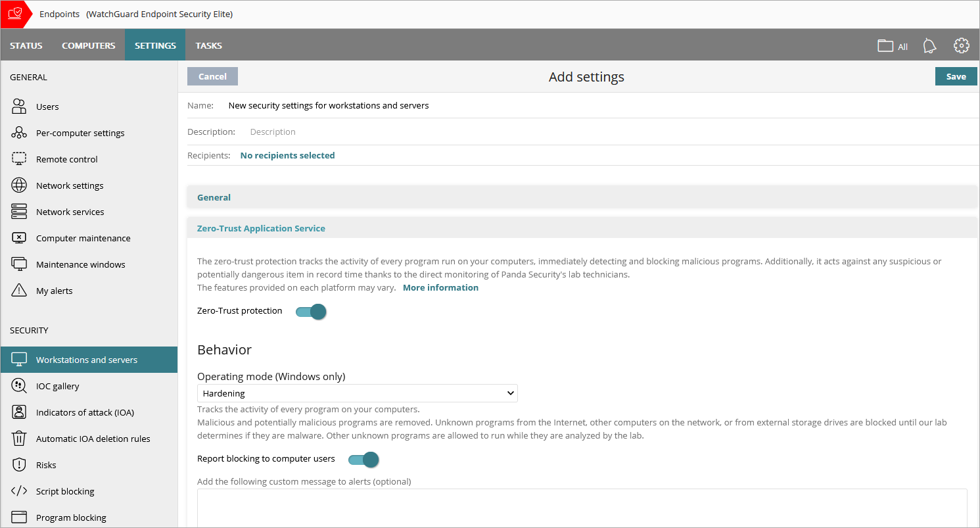Click the notifications bell icon

click(929, 45)
